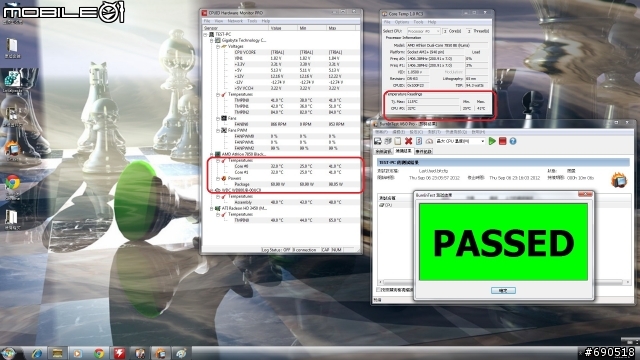
Task: Click the horizontal scrollbar in BurnInTest results
Action: 505,282
